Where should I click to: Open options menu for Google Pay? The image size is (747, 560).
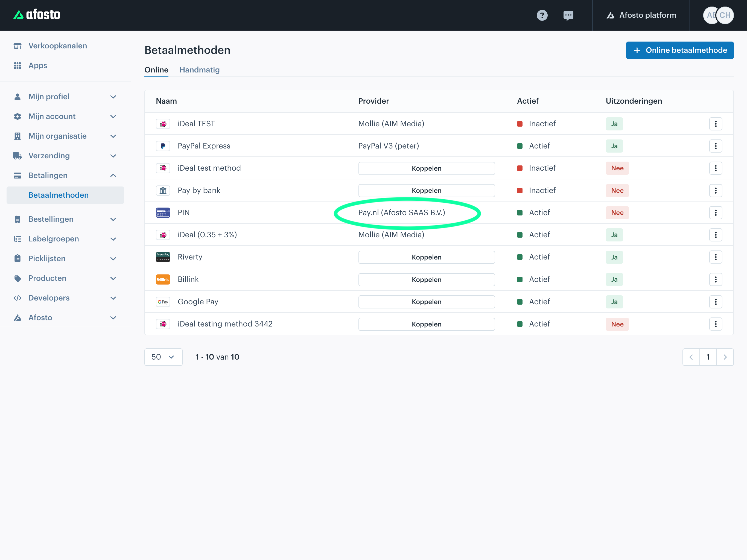point(716,302)
